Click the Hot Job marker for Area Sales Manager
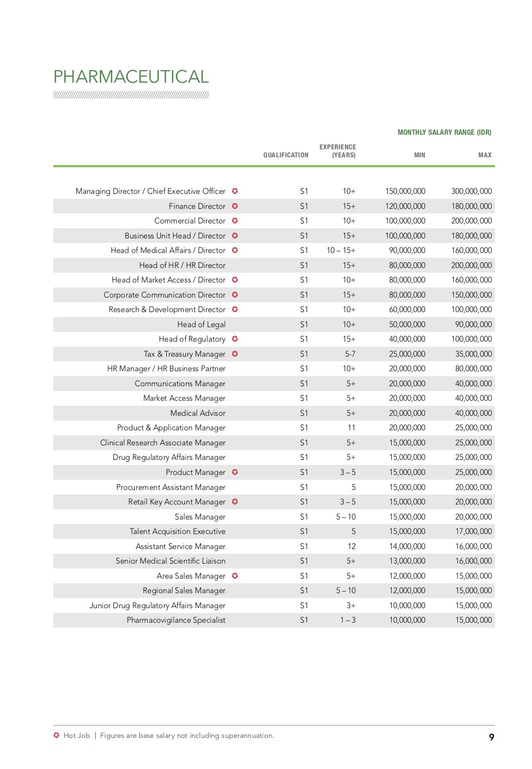 coord(235,576)
